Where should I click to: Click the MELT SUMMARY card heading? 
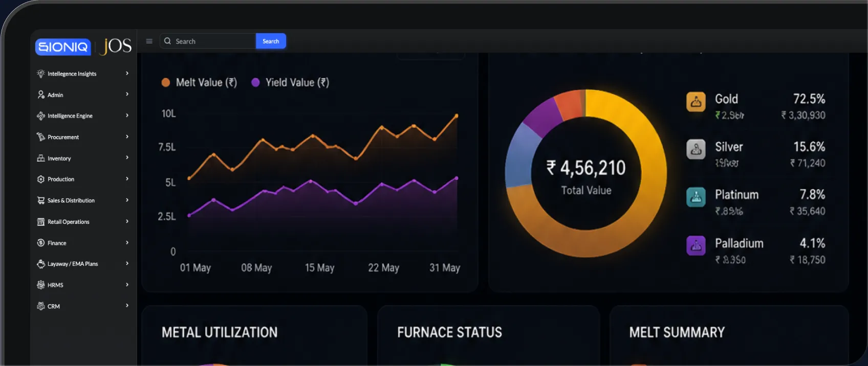point(677,332)
